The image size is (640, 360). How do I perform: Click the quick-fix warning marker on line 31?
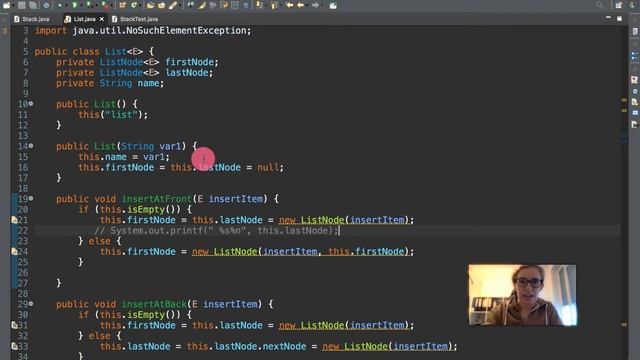pos(14,325)
